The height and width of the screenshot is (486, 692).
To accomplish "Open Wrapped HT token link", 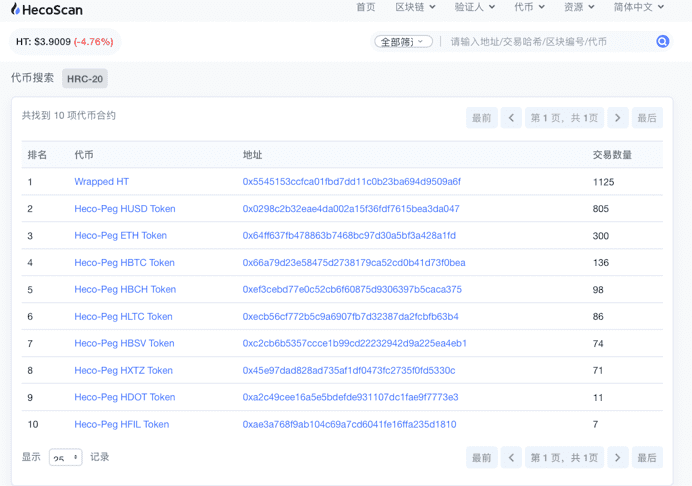I will [x=102, y=181].
